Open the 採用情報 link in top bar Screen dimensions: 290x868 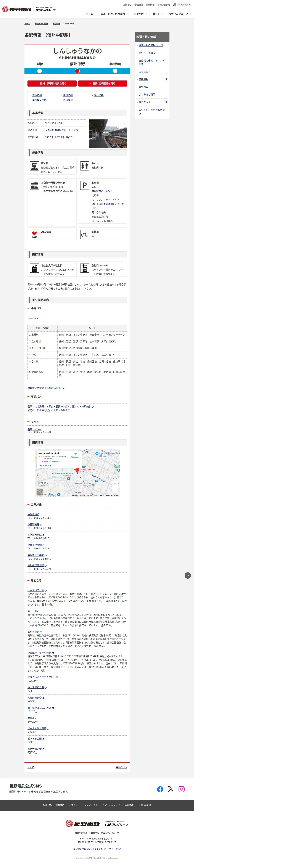[x=150, y=5]
